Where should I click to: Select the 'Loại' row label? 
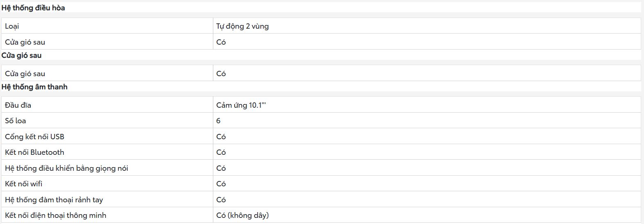pos(12,26)
